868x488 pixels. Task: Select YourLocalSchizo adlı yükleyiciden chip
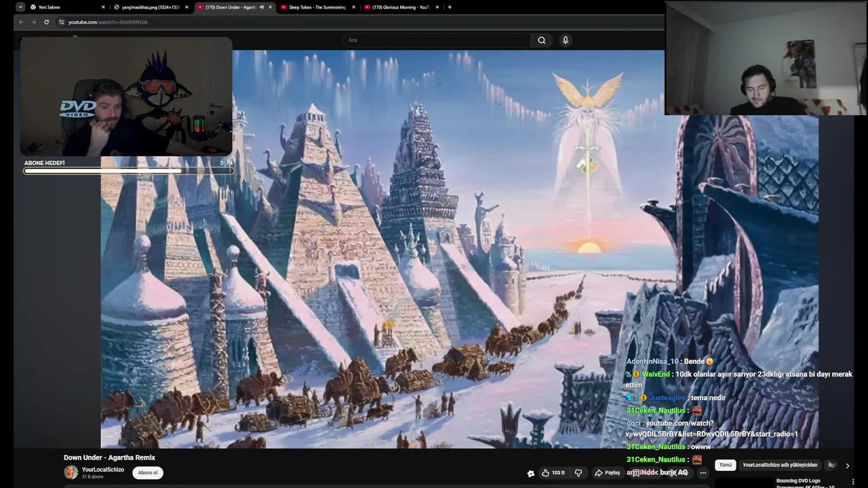[780, 465]
